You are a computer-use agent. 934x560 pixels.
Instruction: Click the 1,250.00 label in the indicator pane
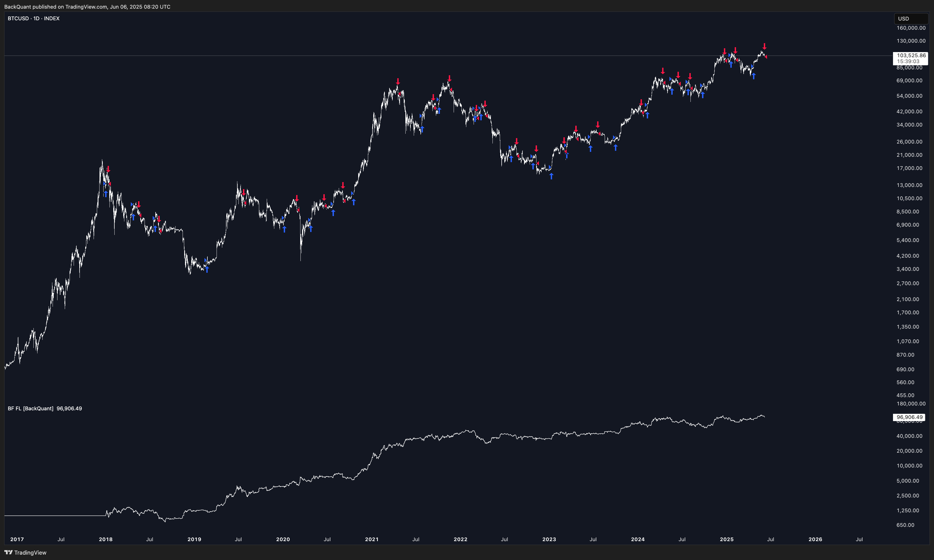[908, 510]
